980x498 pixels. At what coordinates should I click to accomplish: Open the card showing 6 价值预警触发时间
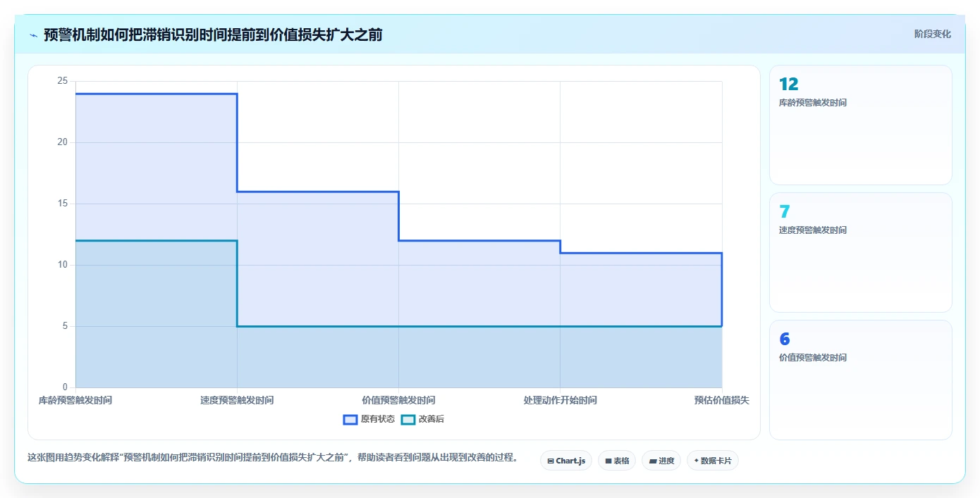[860, 380]
